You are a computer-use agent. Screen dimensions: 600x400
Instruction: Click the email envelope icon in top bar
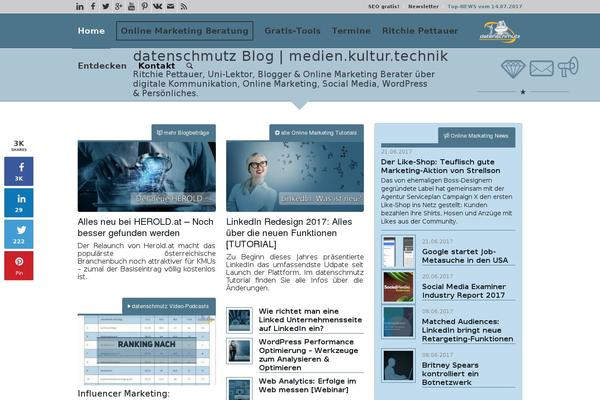tap(171, 6)
